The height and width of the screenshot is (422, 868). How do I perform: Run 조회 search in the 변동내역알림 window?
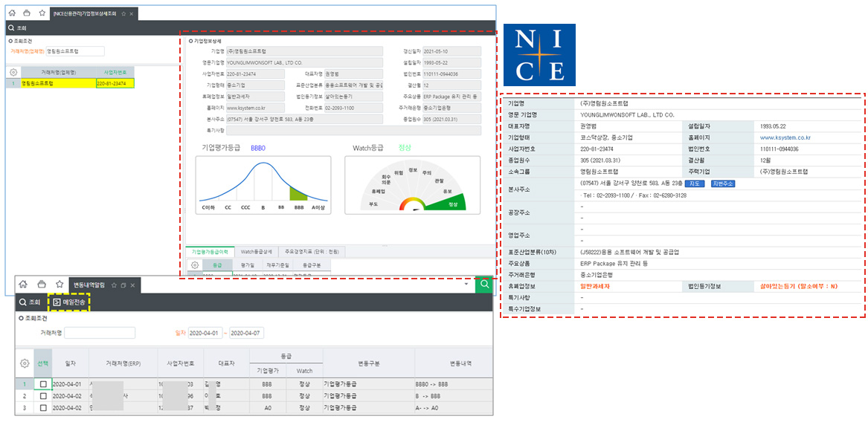pyautogui.click(x=30, y=302)
